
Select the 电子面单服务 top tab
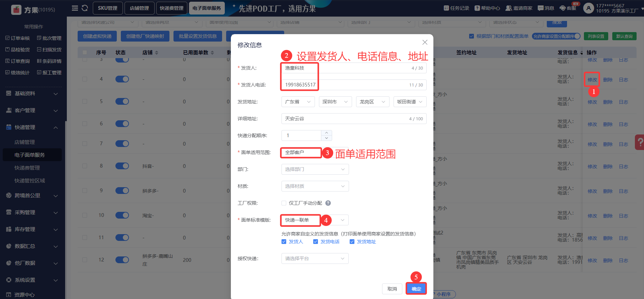click(x=207, y=8)
